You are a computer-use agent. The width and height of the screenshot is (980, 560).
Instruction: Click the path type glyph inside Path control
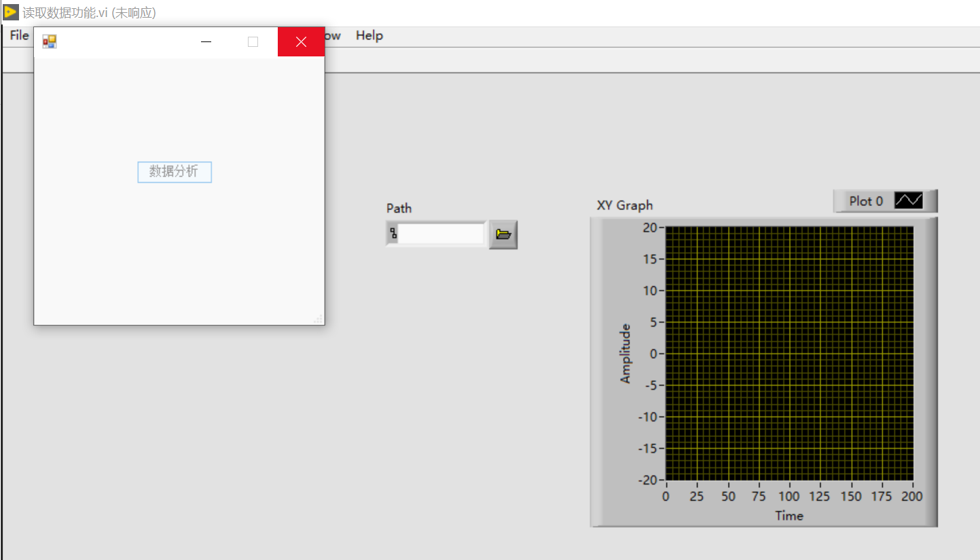click(393, 234)
